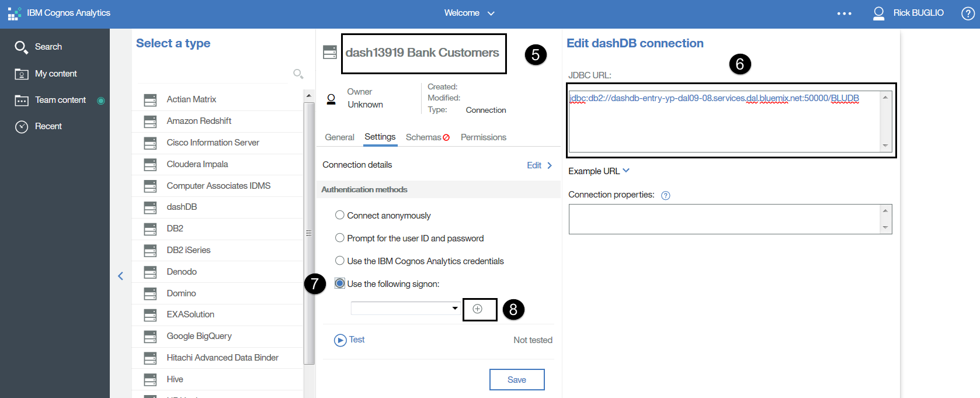Viewport: 980px width, 398px height.
Task: Click the Not tested status text
Action: click(x=533, y=341)
